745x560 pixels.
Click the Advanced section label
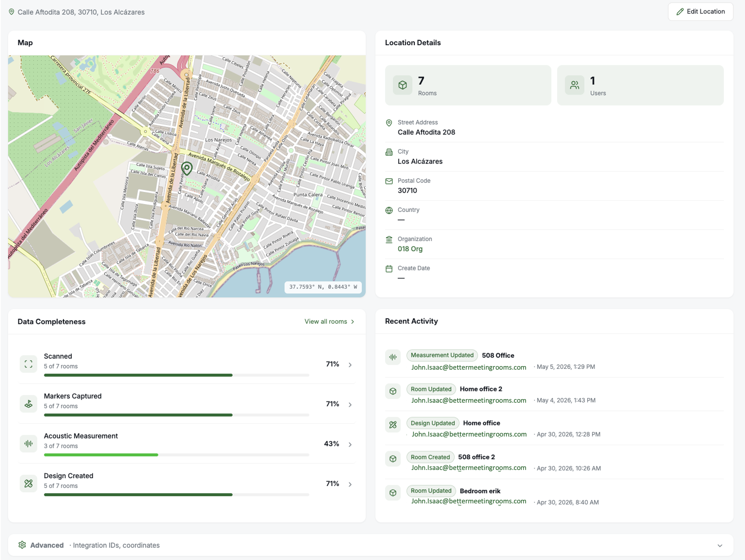point(47,545)
